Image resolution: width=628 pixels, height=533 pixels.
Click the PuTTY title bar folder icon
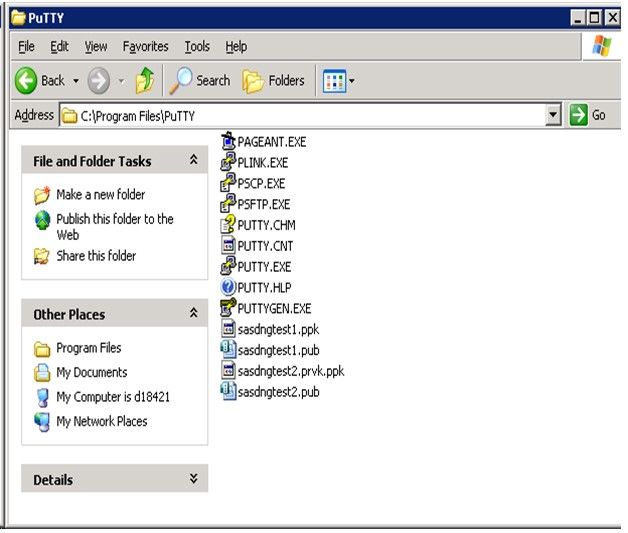[x=18, y=18]
